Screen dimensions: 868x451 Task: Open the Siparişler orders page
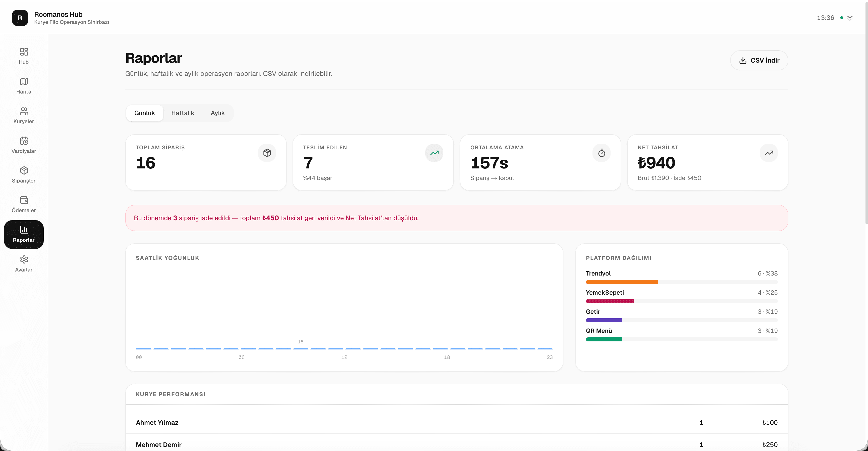(x=24, y=175)
